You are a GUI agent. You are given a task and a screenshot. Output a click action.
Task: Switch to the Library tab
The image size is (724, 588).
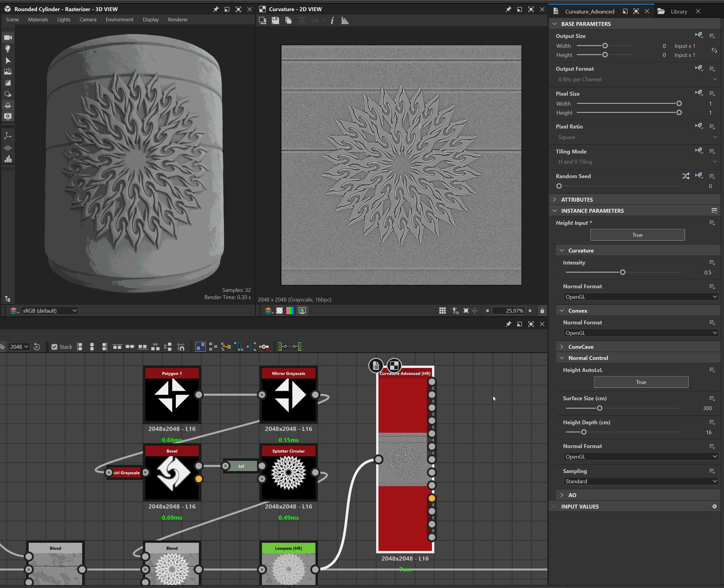click(x=679, y=11)
